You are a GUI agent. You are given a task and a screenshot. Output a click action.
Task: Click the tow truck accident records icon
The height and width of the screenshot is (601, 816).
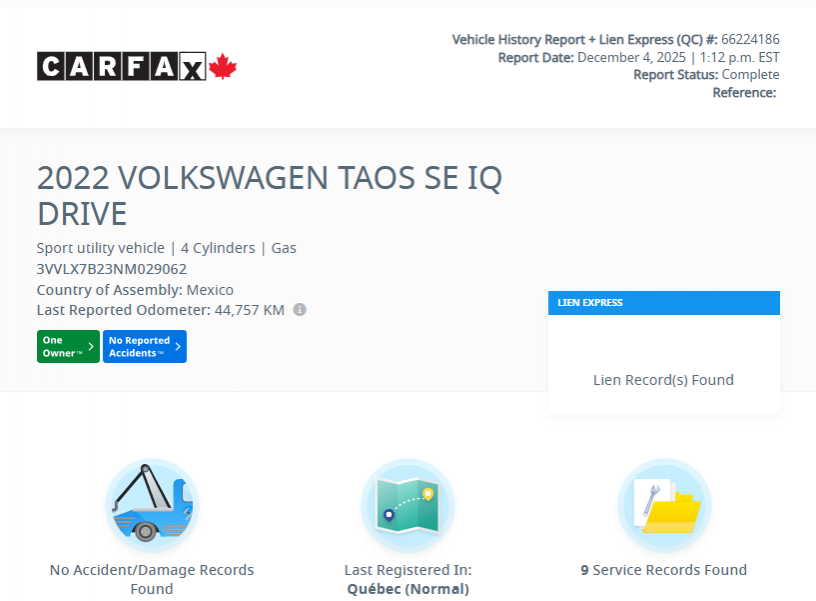click(151, 504)
